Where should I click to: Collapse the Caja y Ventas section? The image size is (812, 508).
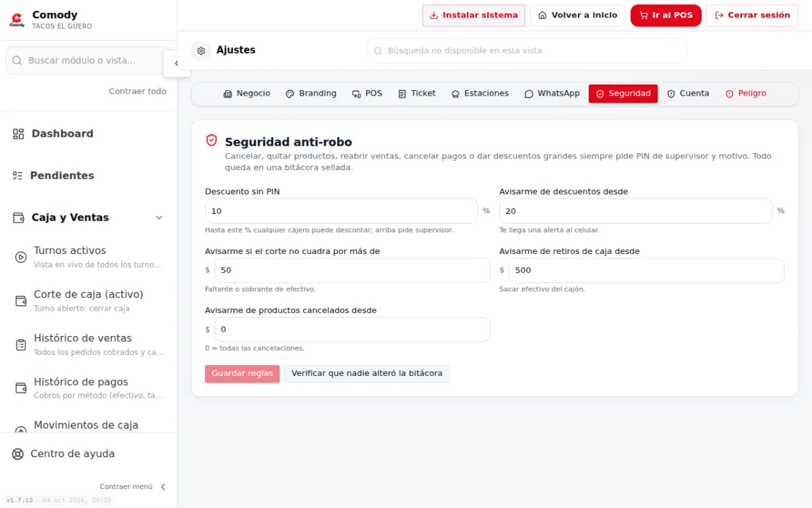click(x=160, y=217)
